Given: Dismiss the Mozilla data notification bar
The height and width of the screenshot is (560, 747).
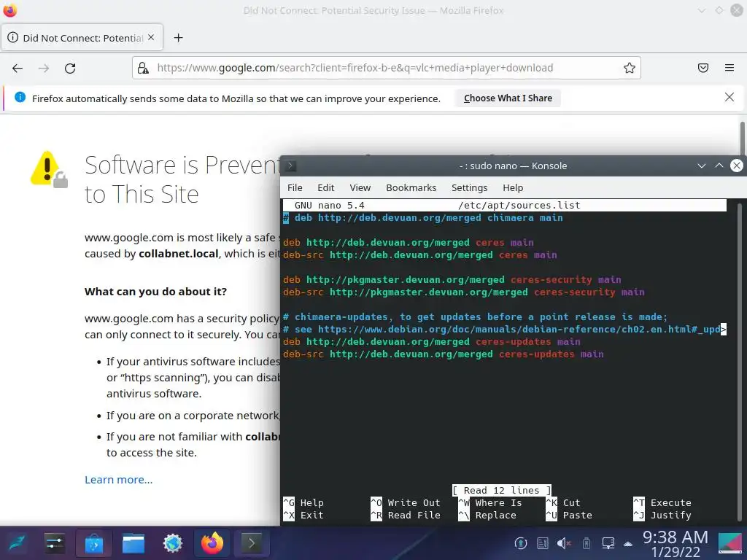Looking at the screenshot, I should pos(729,97).
